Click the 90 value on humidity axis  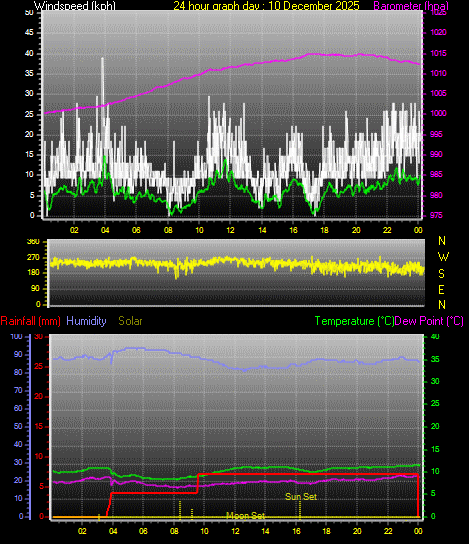[x=18, y=355]
